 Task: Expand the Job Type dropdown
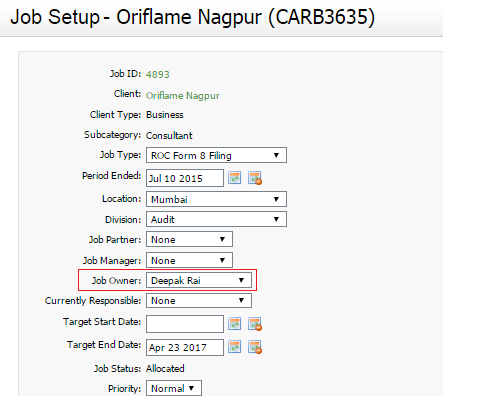[x=216, y=155]
